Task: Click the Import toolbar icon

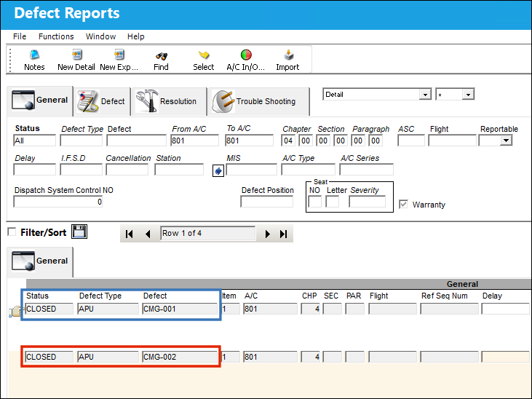Action: (288, 55)
